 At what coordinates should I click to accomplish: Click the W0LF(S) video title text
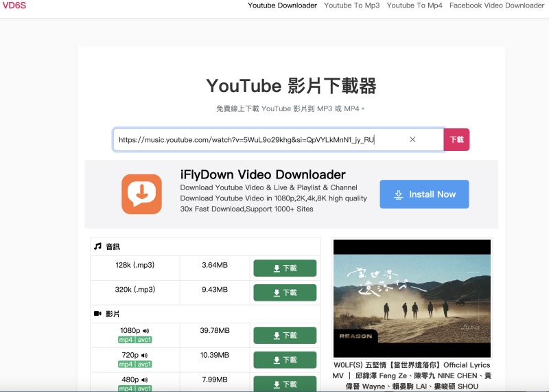tap(412, 376)
